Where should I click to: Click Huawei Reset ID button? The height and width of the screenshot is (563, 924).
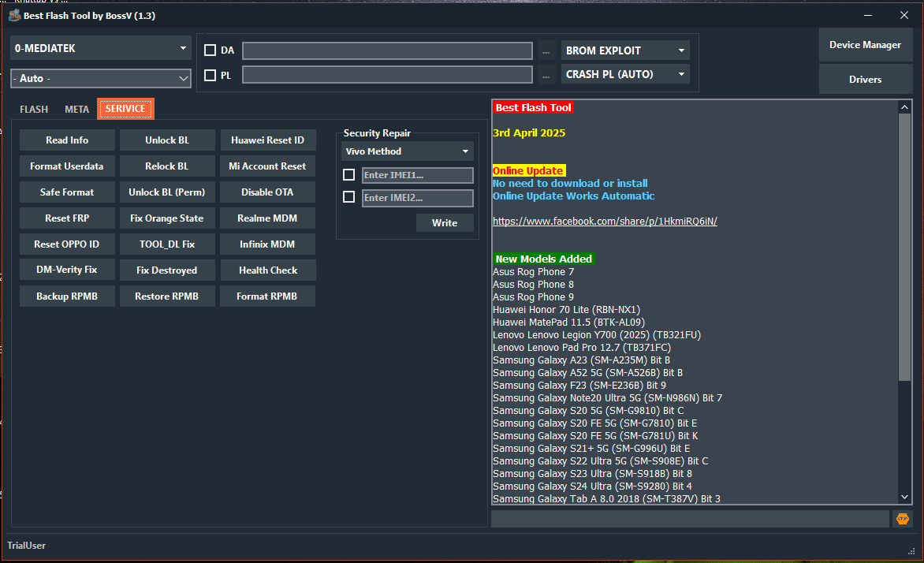pos(267,140)
